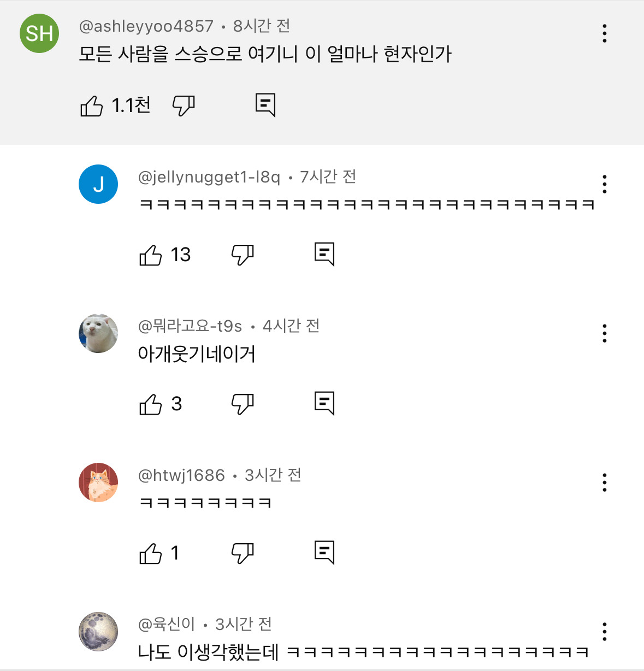Dislike the comment by @ashleyyoo4857
This screenshot has width=644, height=671.
[x=184, y=105]
